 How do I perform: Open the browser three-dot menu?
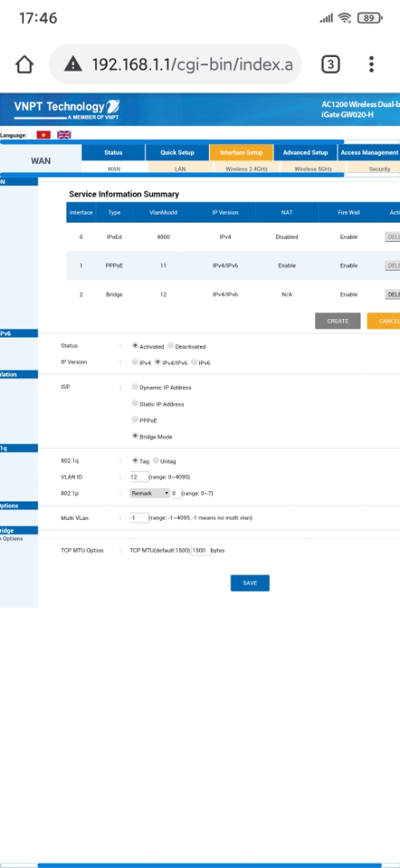click(x=371, y=64)
